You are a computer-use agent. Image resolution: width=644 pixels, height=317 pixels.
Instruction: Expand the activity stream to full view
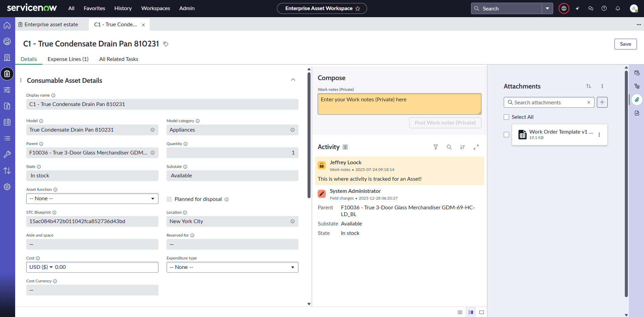(476, 147)
